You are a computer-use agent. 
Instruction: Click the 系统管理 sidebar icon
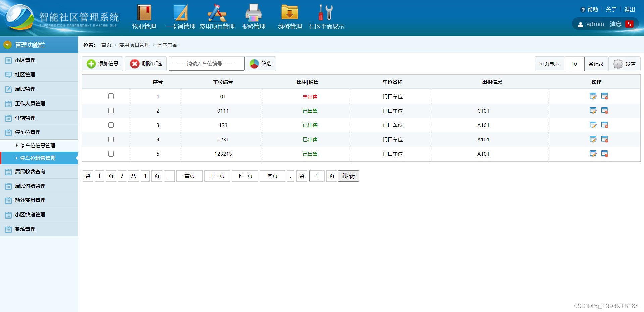click(x=8, y=230)
